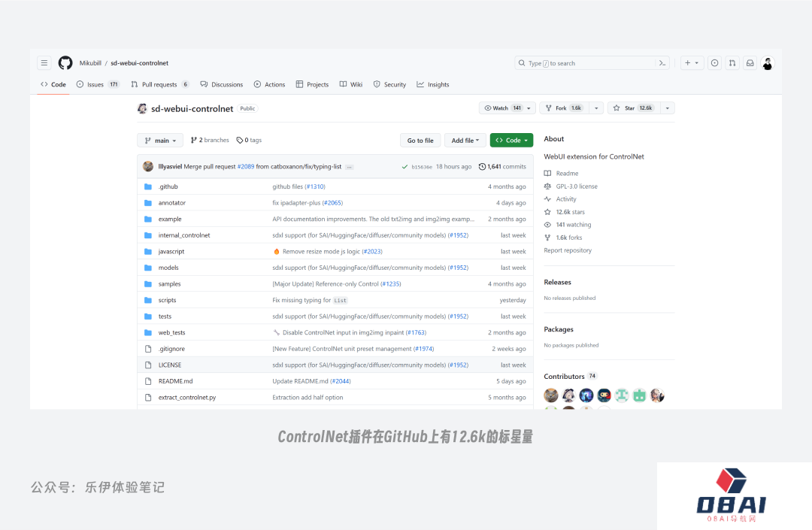Open the Projects tab
This screenshot has height=530, width=812.
312,84
